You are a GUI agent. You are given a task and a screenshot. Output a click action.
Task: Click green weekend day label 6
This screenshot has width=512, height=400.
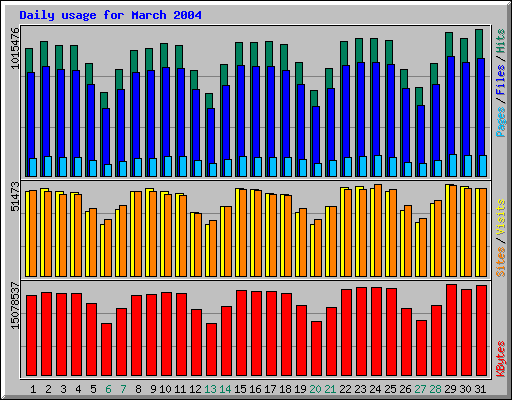coord(108,389)
